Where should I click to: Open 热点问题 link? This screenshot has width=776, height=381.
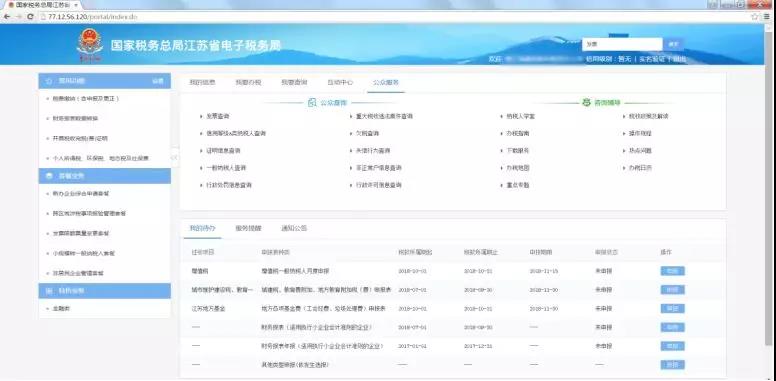tap(640, 150)
